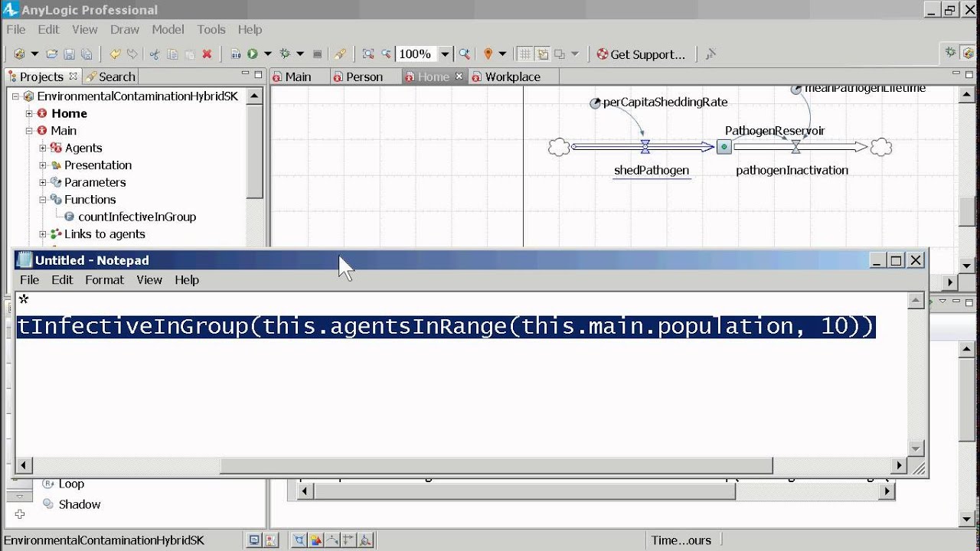The image size is (980, 551).
Task: Click the Paste toolbar icon
Action: tap(190, 54)
